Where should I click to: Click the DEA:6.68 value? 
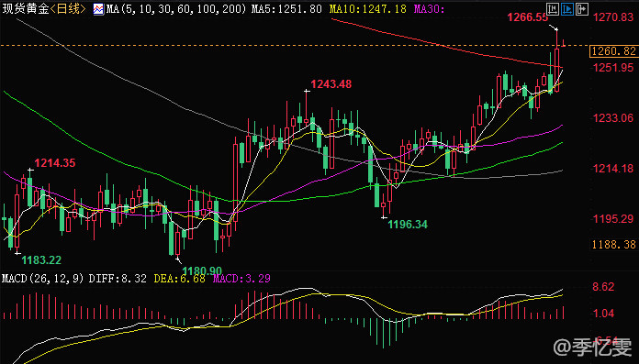(x=179, y=279)
